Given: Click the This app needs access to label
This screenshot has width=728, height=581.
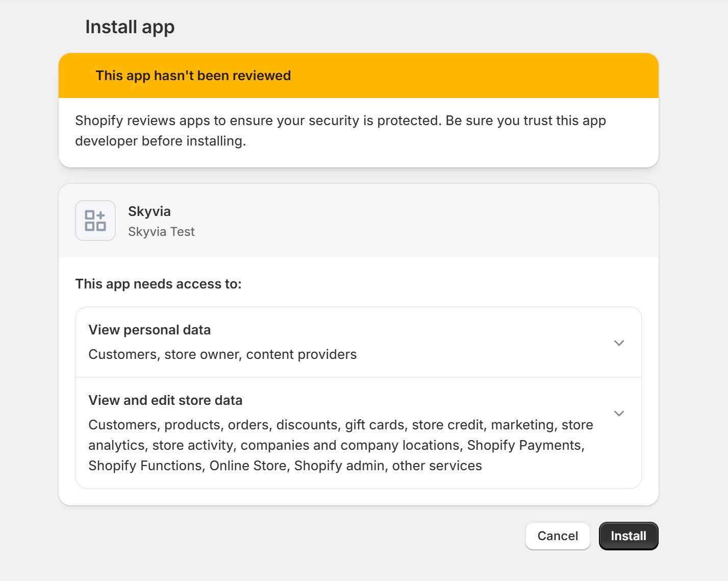Looking at the screenshot, I should tap(158, 284).
